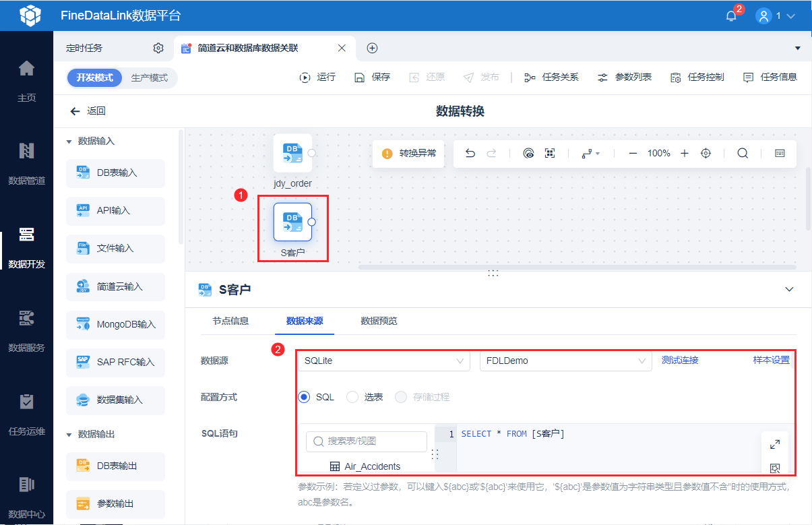Select the SQL configuration radio
The width and height of the screenshot is (812, 525).
click(x=304, y=397)
